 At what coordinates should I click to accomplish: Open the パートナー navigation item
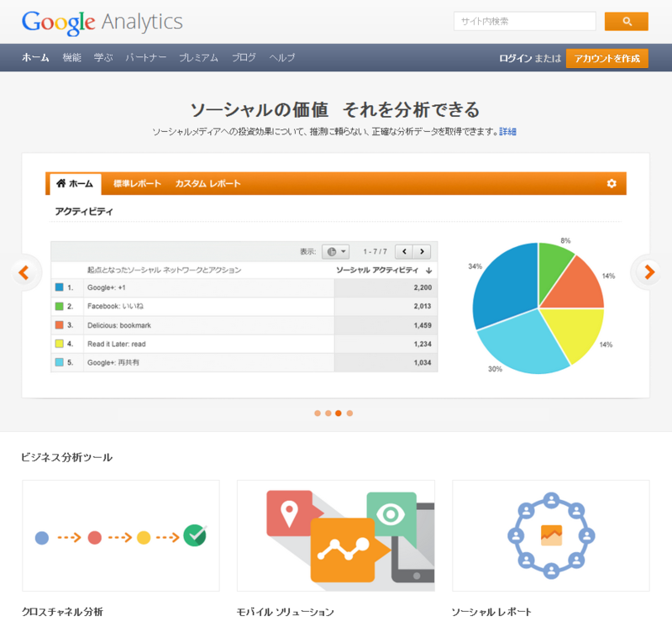145,57
